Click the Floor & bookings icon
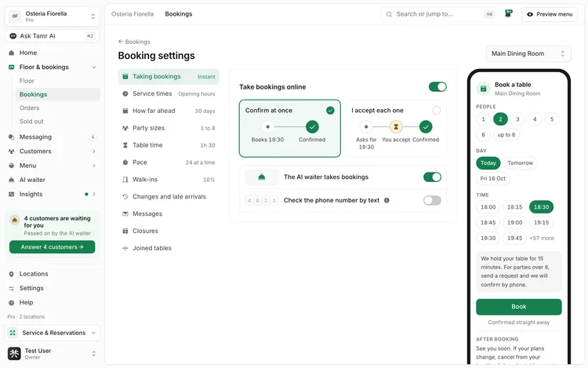 click(x=11, y=67)
